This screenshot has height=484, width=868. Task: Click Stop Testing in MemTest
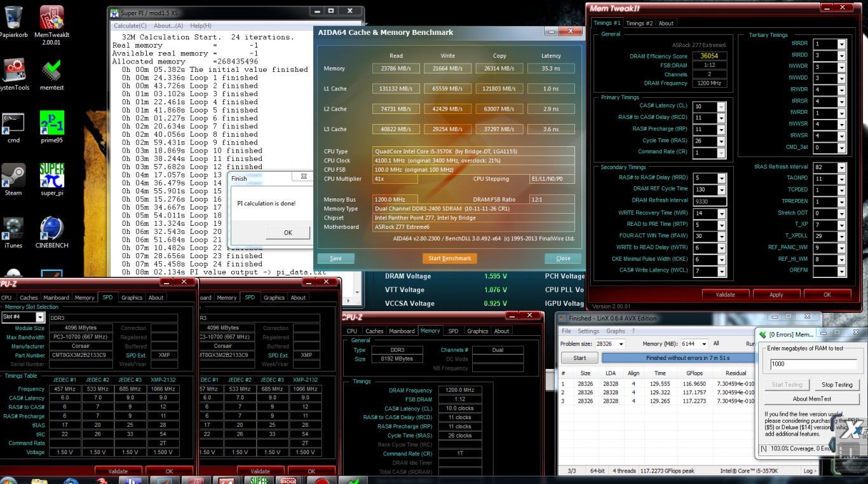click(837, 384)
